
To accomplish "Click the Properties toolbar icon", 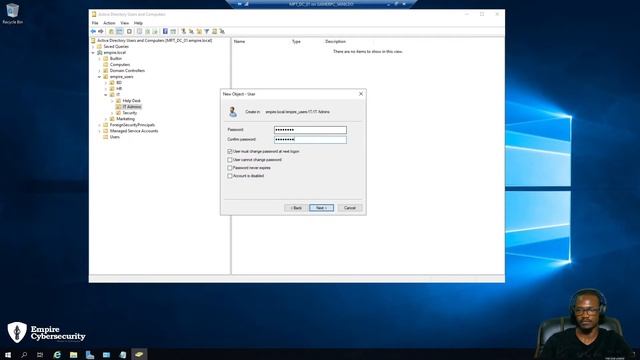I will point(140,31).
